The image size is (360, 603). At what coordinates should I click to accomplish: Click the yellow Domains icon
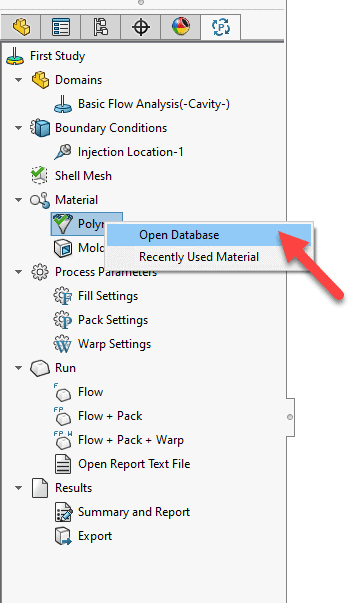40,80
